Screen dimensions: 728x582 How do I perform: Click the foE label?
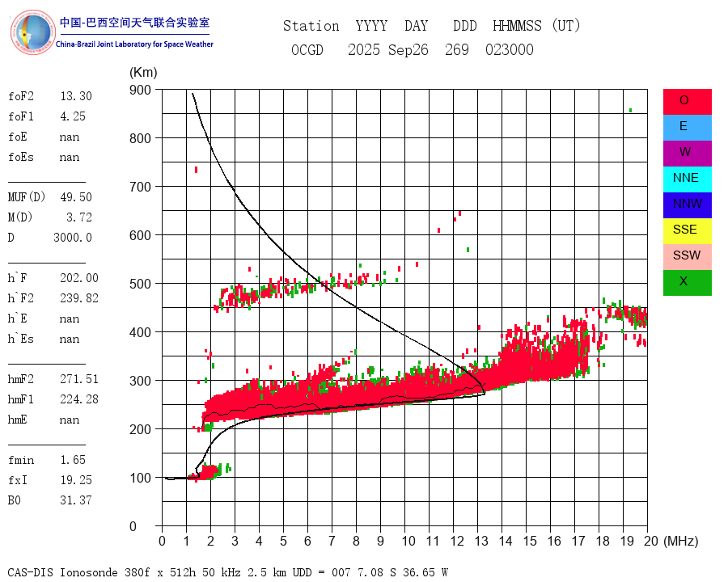pos(18,137)
